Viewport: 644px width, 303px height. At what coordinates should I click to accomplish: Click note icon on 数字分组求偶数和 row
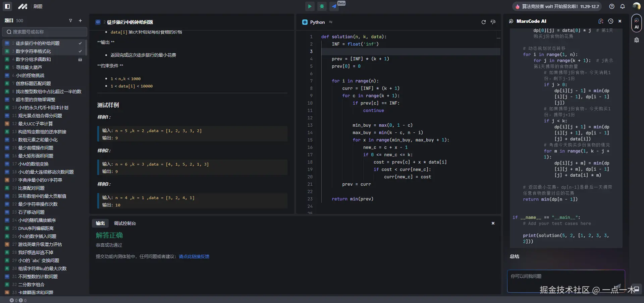click(x=80, y=60)
